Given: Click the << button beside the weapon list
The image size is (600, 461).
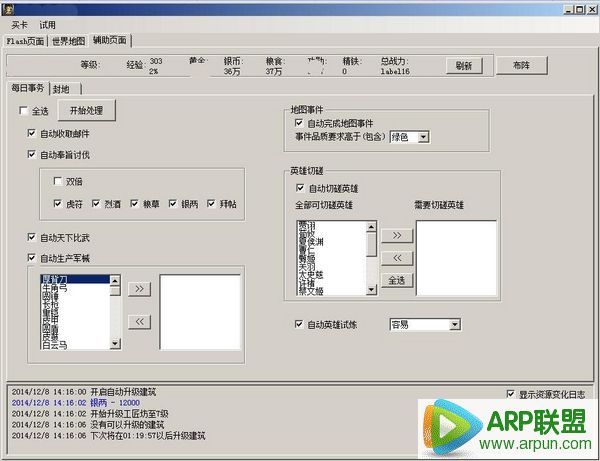Looking at the screenshot, I should click(139, 321).
